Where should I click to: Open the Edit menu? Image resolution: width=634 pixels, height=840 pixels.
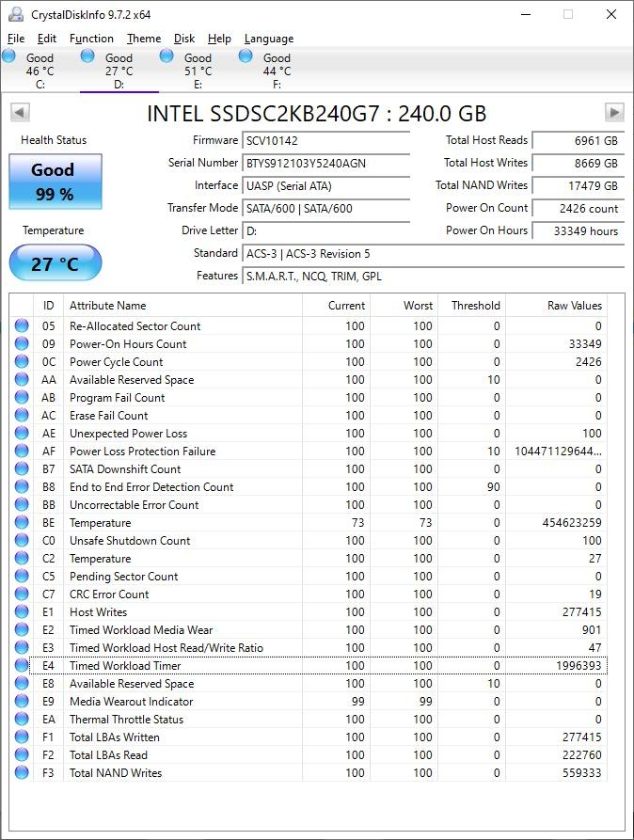click(x=47, y=39)
